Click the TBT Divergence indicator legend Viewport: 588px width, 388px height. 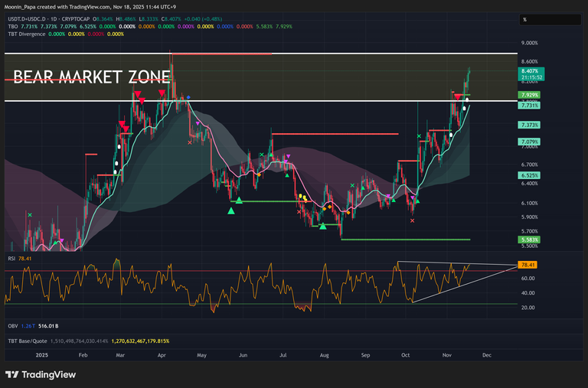coord(24,34)
